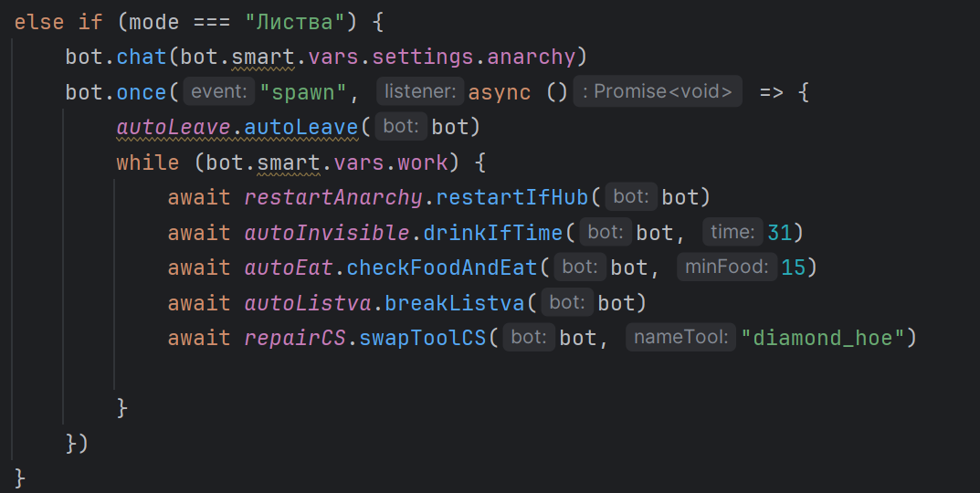Select the "diamond_hoe" string

tap(828, 338)
